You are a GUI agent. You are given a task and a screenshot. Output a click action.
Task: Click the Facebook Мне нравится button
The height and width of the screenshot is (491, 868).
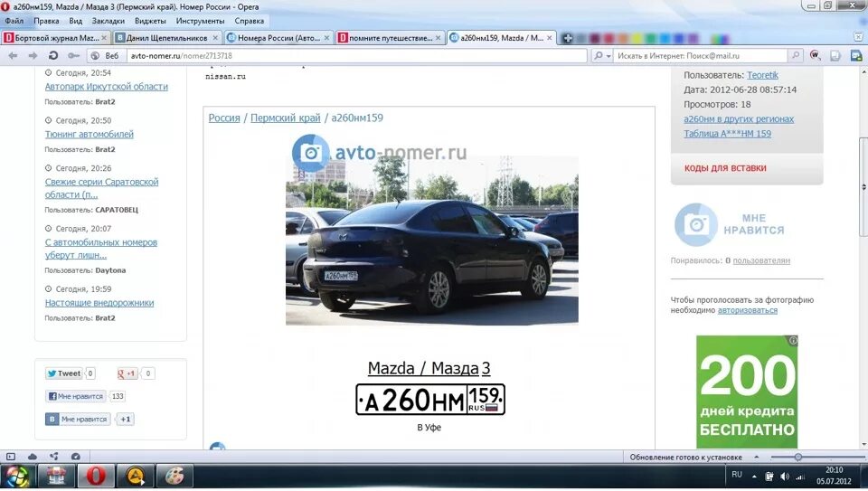[x=75, y=396]
